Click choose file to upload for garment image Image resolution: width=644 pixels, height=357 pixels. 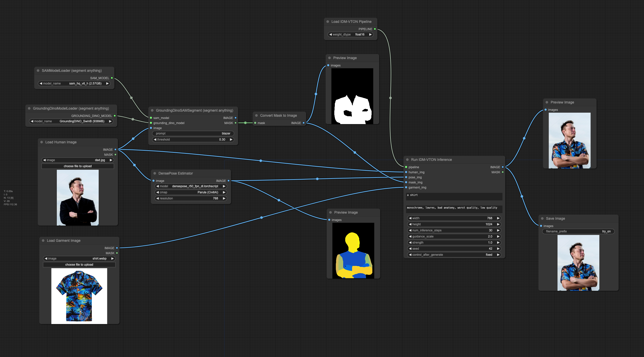(x=79, y=265)
